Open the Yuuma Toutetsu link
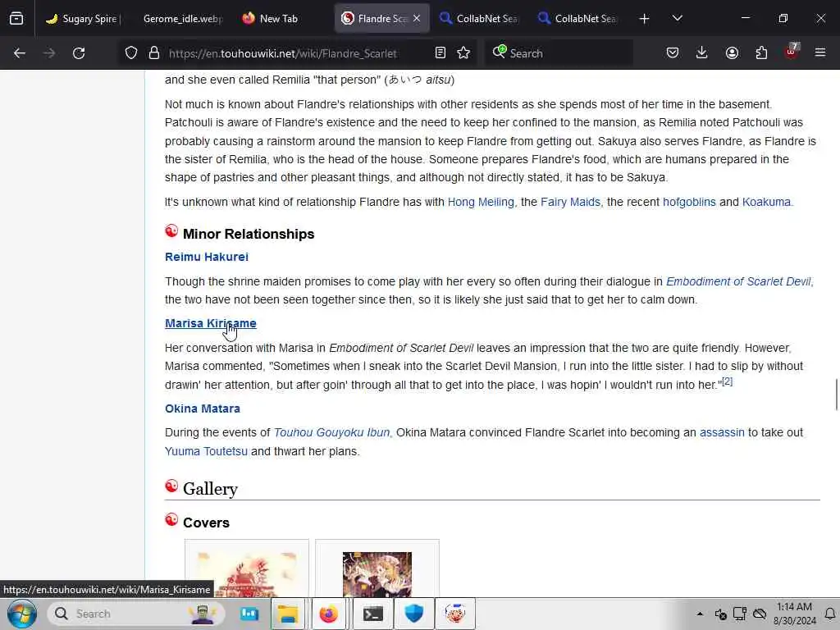 click(x=206, y=451)
